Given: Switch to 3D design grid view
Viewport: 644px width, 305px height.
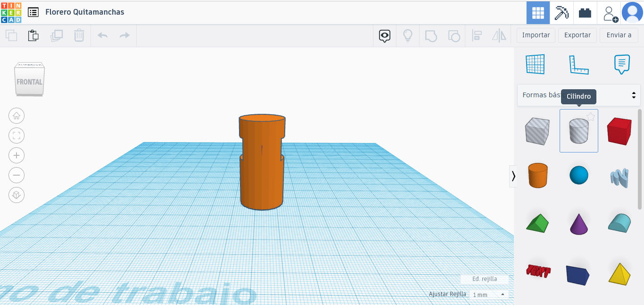Looking at the screenshot, I should point(538,13).
